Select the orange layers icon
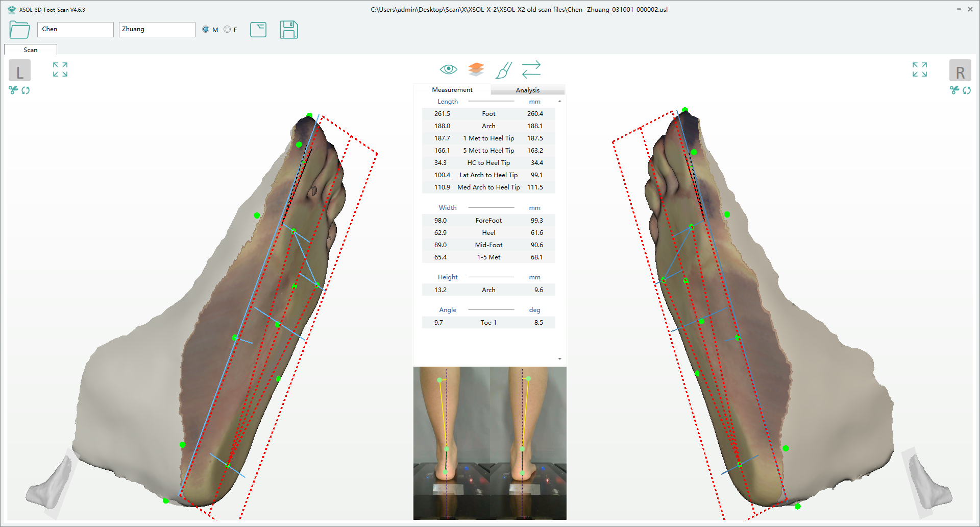980x527 pixels. [476, 69]
